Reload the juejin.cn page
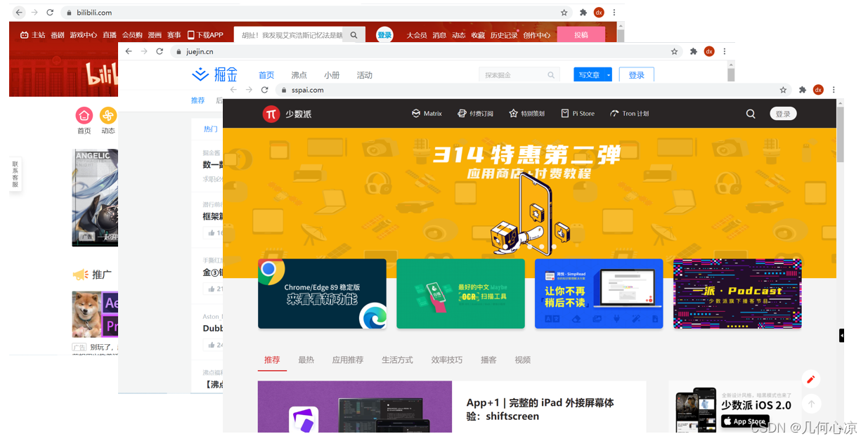 (x=160, y=51)
